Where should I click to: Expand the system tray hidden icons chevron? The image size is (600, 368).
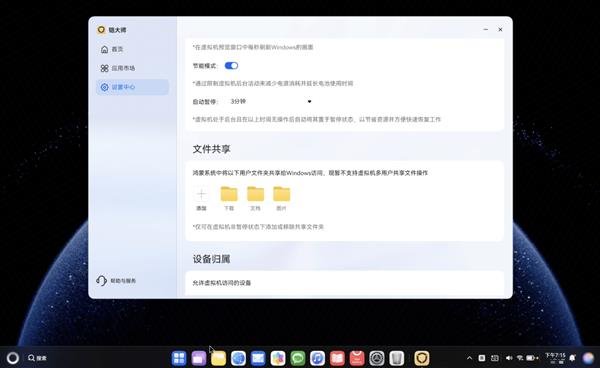pyautogui.click(x=469, y=358)
